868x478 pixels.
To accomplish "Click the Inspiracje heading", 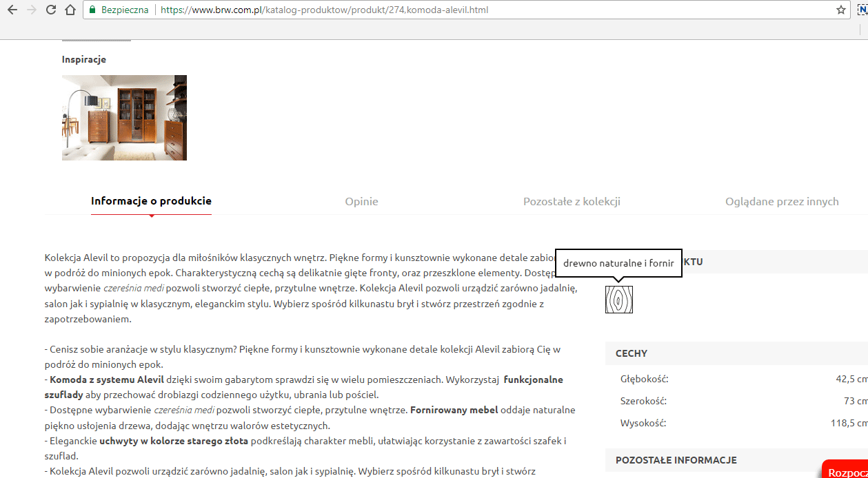I will click(83, 59).
